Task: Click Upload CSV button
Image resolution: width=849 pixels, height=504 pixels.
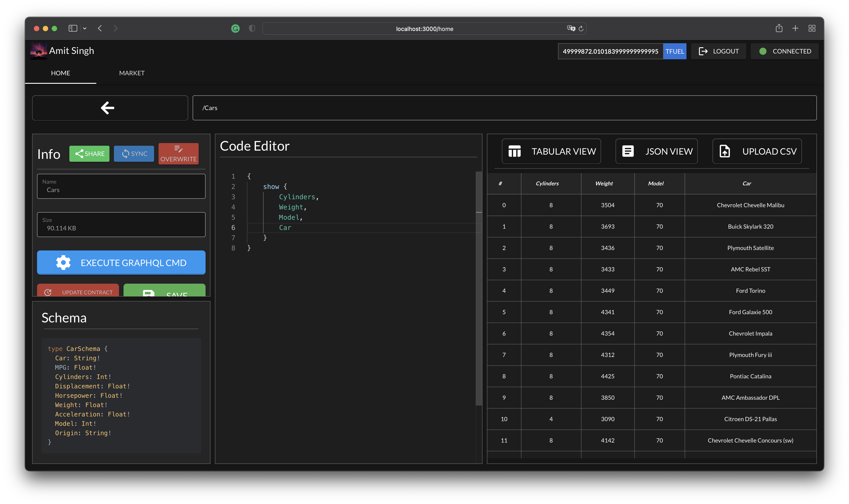Action: coord(757,151)
